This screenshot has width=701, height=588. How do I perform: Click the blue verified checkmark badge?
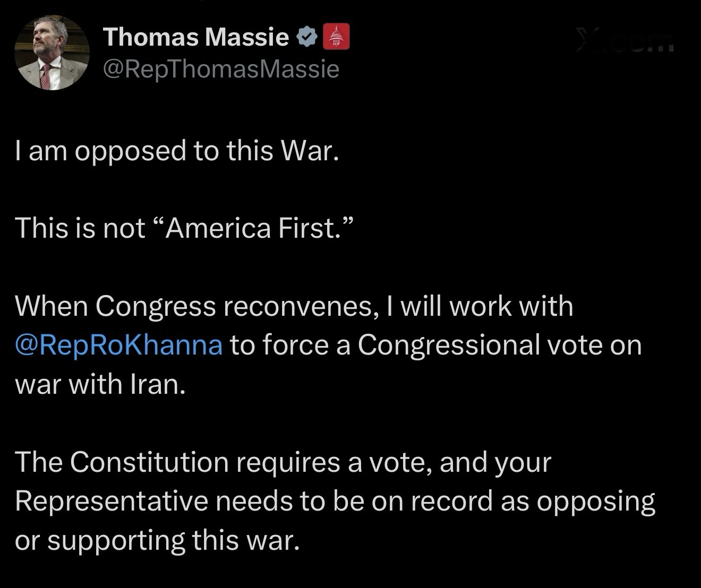(x=307, y=37)
